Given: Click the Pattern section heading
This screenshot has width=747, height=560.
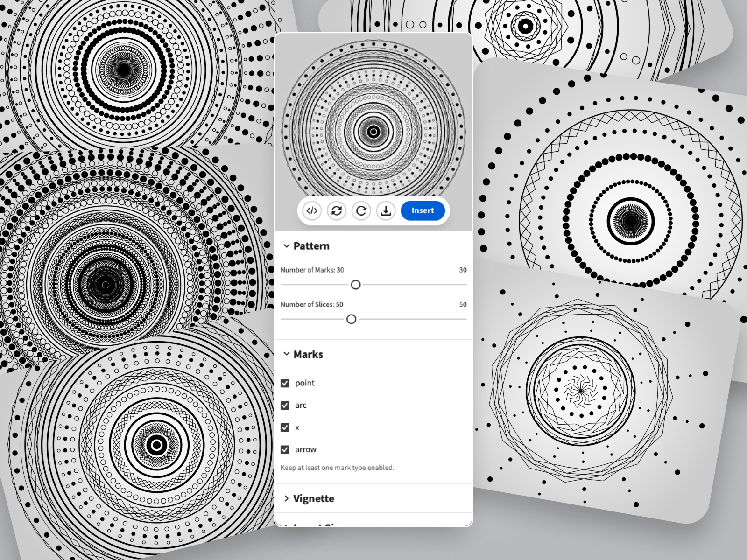Looking at the screenshot, I should click(x=311, y=246).
